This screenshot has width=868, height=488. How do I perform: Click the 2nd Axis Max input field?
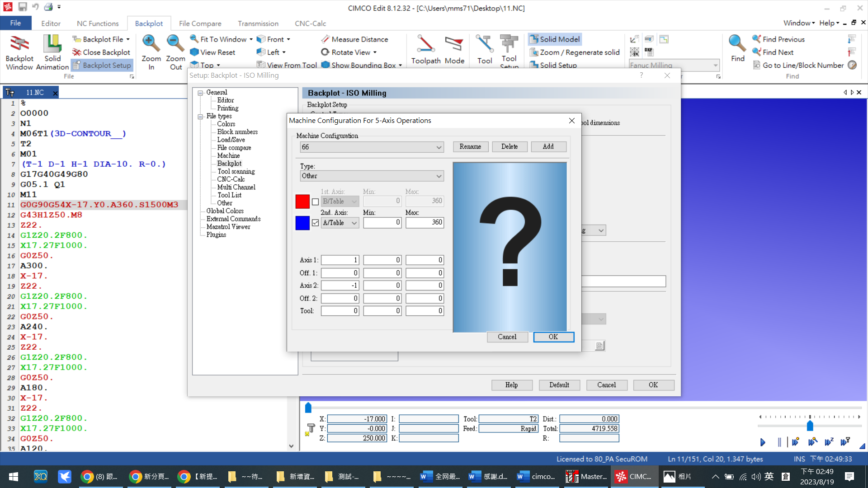[425, 223]
